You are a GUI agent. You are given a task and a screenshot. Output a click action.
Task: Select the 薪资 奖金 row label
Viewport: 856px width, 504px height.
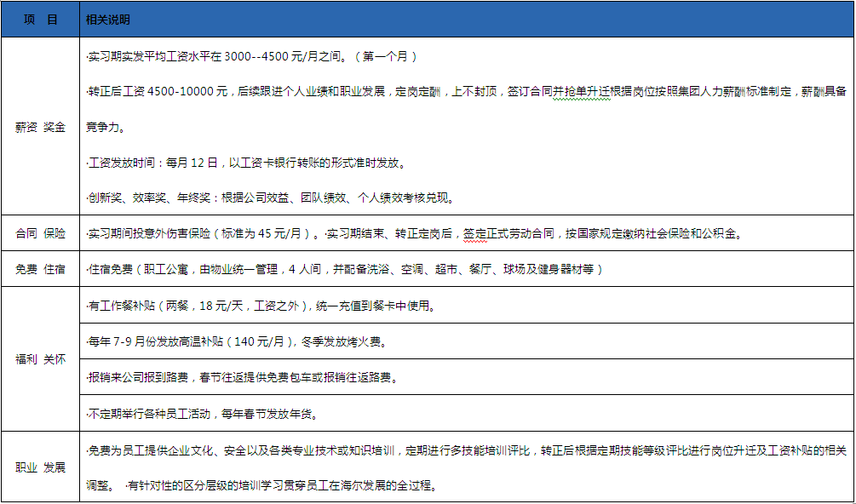40,128
